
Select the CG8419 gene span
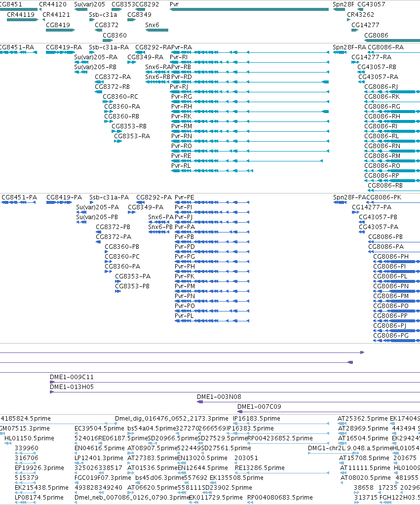[60, 30]
